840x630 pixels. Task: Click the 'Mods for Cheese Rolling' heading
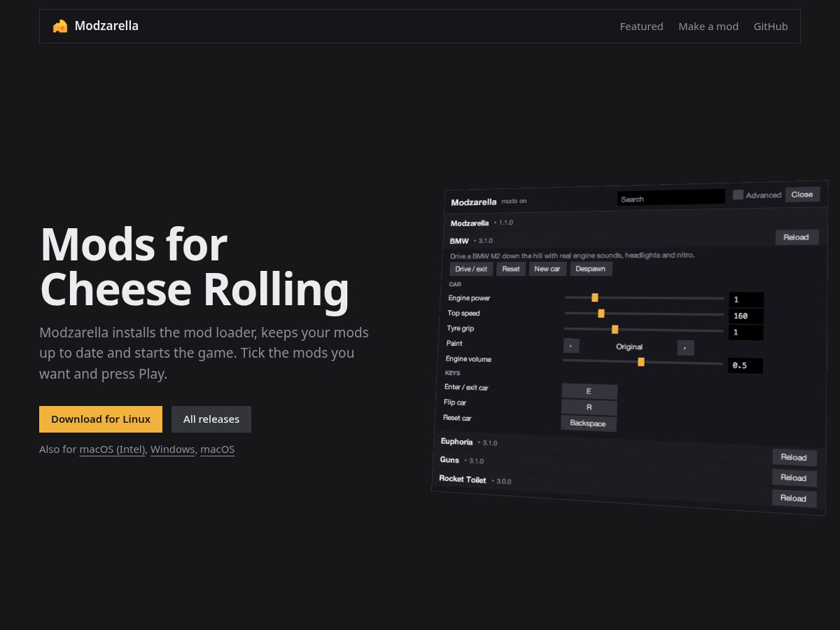(x=195, y=267)
